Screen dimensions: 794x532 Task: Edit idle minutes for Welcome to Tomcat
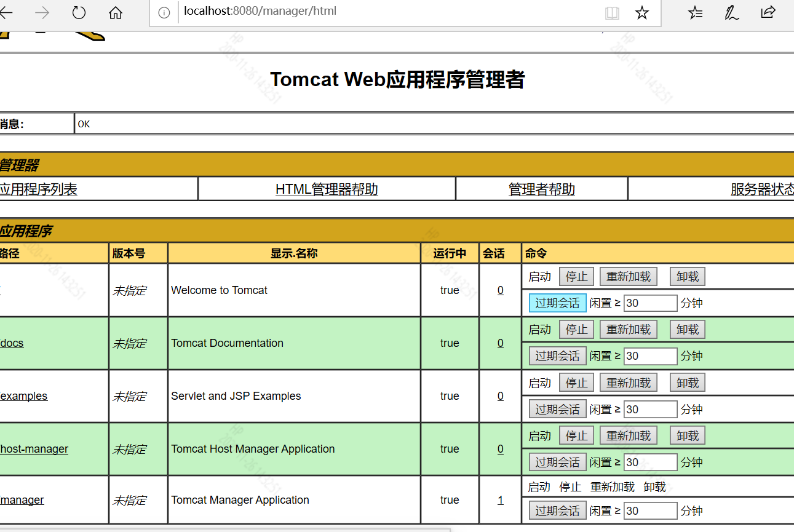[651, 303]
